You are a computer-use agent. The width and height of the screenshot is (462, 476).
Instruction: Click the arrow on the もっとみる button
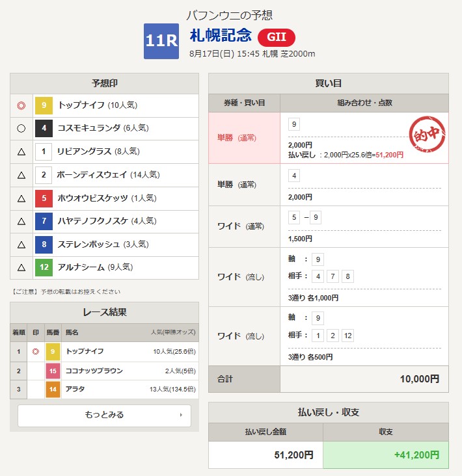tap(180, 415)
